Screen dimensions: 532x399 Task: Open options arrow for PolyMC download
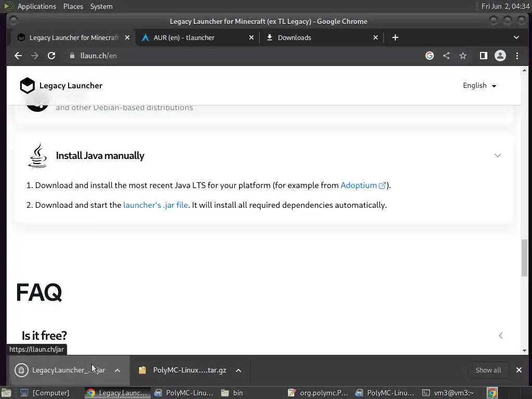pos(238,370)
